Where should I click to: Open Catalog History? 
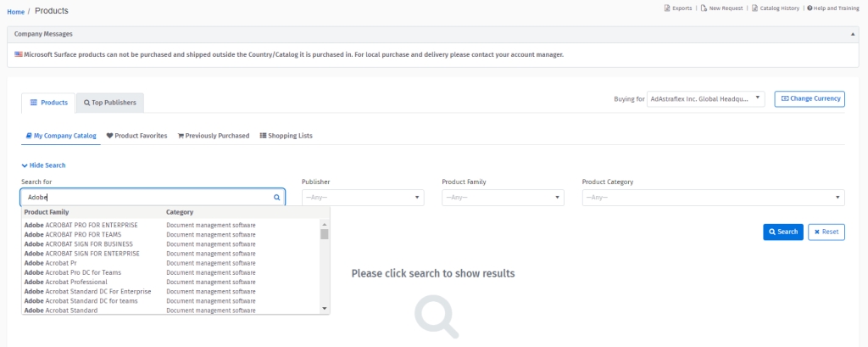pyautogui.click(x=775, y=8)
